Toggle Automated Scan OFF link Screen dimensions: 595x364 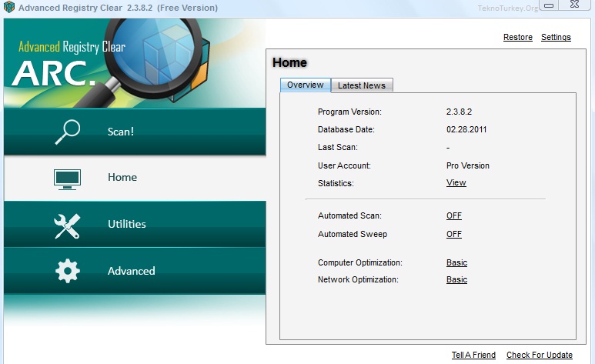tap(454, 215)
